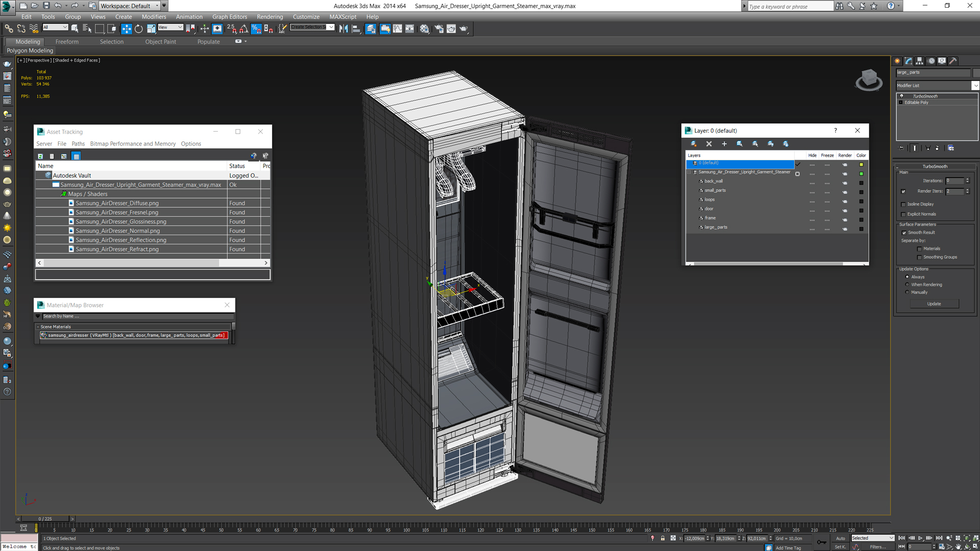This screenshot has height=551, width=980.
Task: Enable Isoline Display checkbox
Action: (x=903, y=204)
